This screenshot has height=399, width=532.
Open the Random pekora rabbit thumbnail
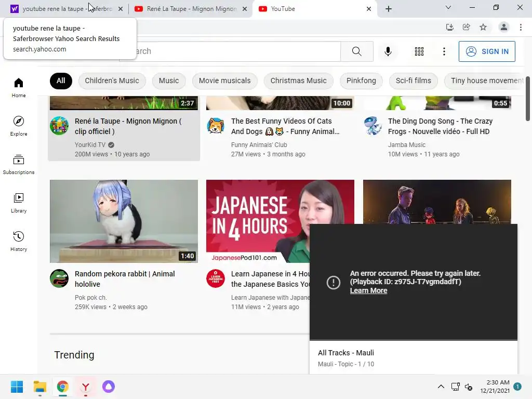124,221
